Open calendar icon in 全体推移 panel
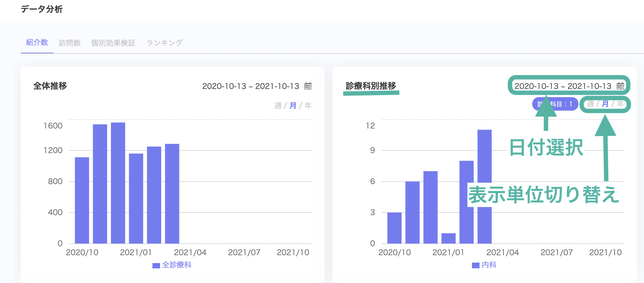The width and height of the screenshot is (644, 283). tap(308, 86)
